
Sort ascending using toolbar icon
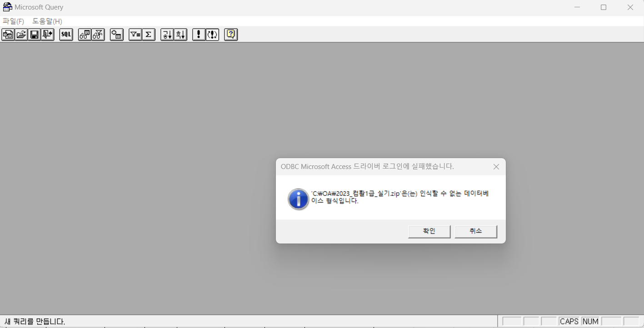167,35
